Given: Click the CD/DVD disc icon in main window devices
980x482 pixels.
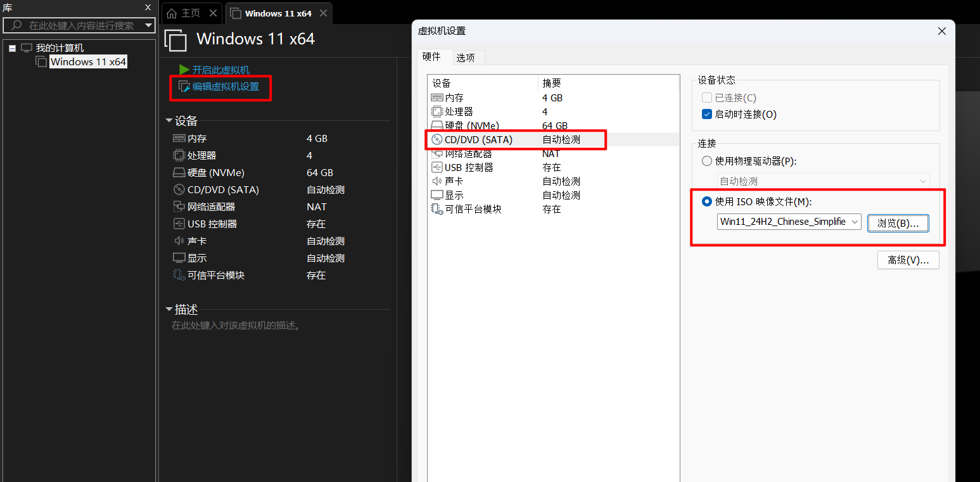Looking at the screenshot, I should (x=179, y=189).
